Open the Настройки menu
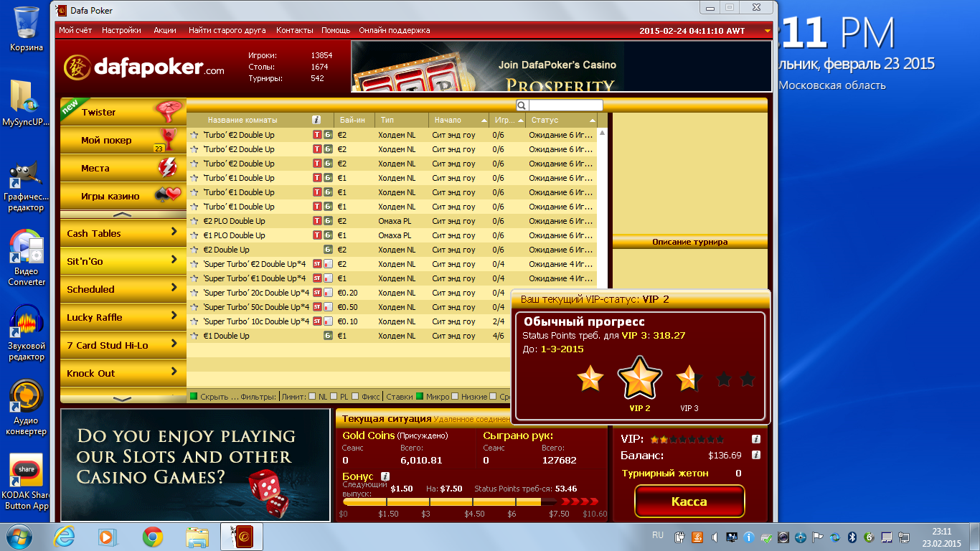This screenshot has height=551, width=980. tap(121, 30)
